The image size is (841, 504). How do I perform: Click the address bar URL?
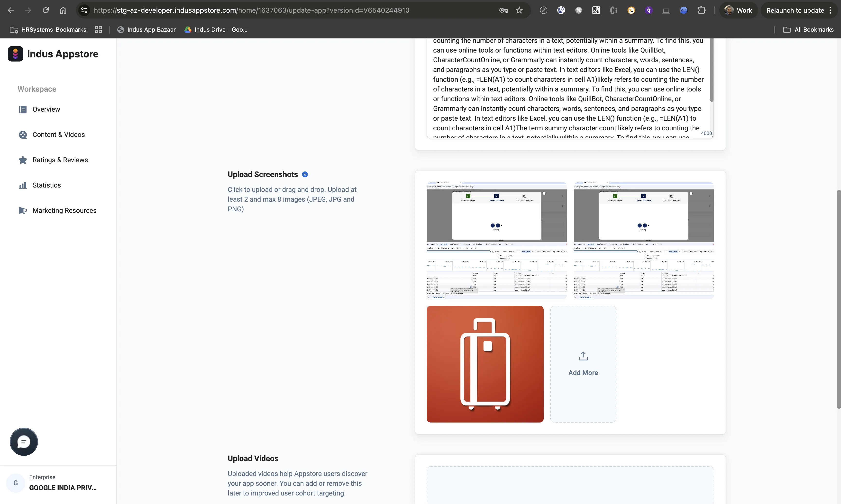(x=251, y=10)
